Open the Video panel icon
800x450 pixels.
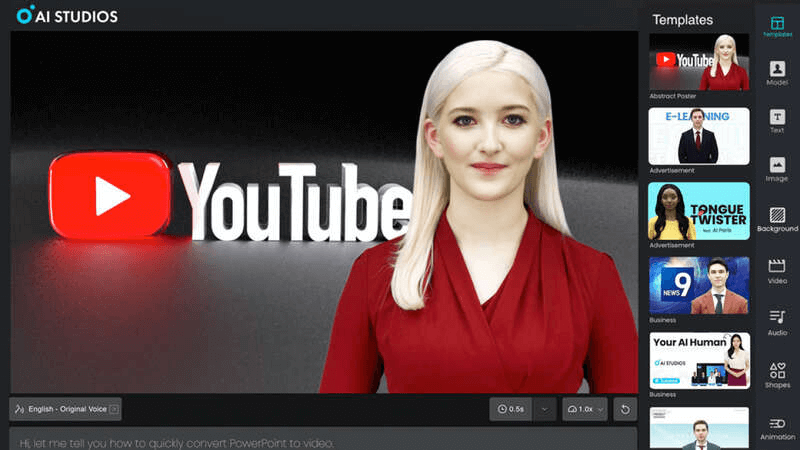pyautogui.click(x=777, y=271)
